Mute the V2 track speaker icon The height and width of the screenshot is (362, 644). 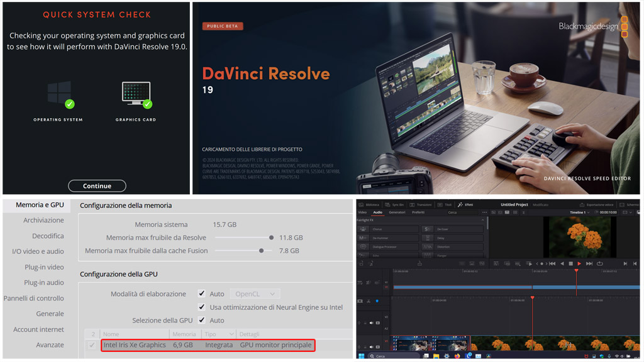click(x=372, y=323)
